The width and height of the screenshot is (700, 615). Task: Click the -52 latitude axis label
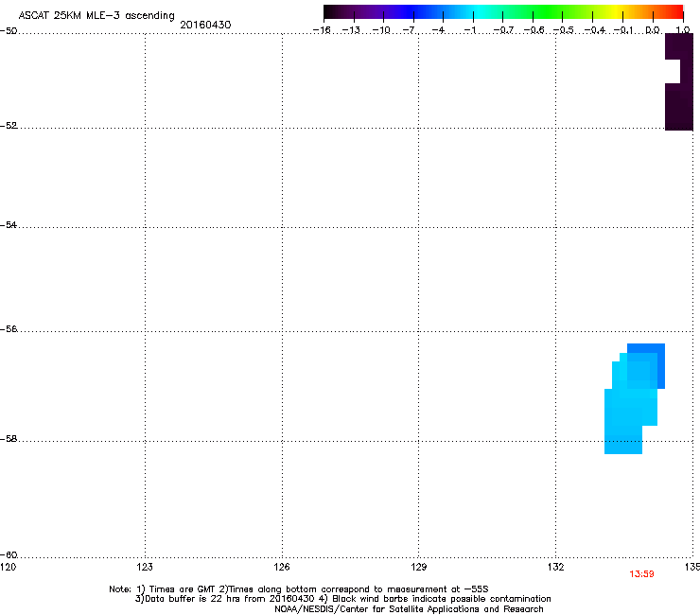[x=9, y=126]
